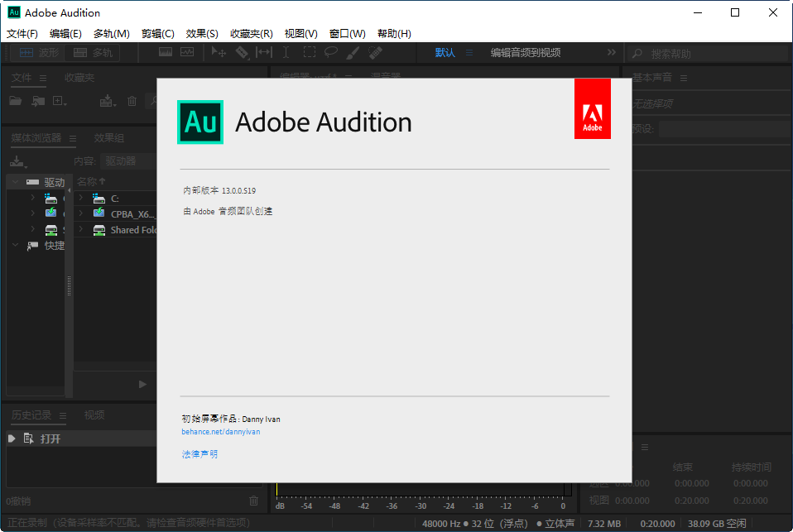The width and height of the screenshot is (793, 532).
Task: Open the 法律声明 link
Action: click(x=199, y=454)
